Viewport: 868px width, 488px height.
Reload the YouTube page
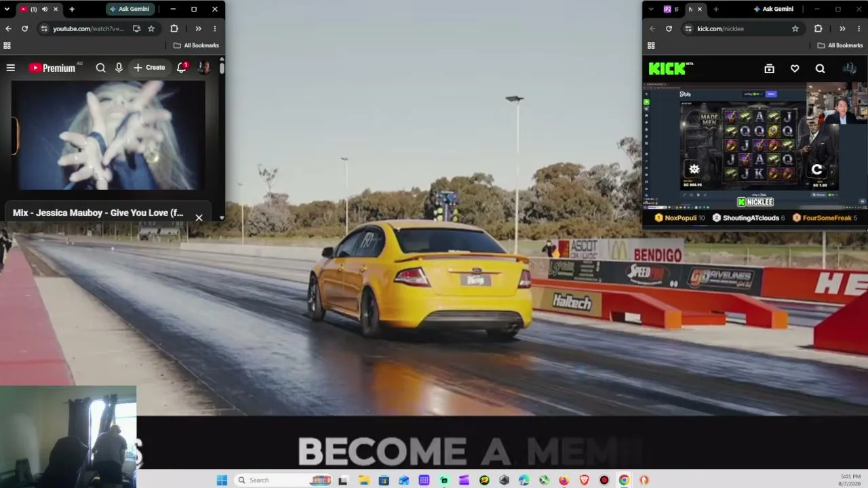[x=24, y=28]
